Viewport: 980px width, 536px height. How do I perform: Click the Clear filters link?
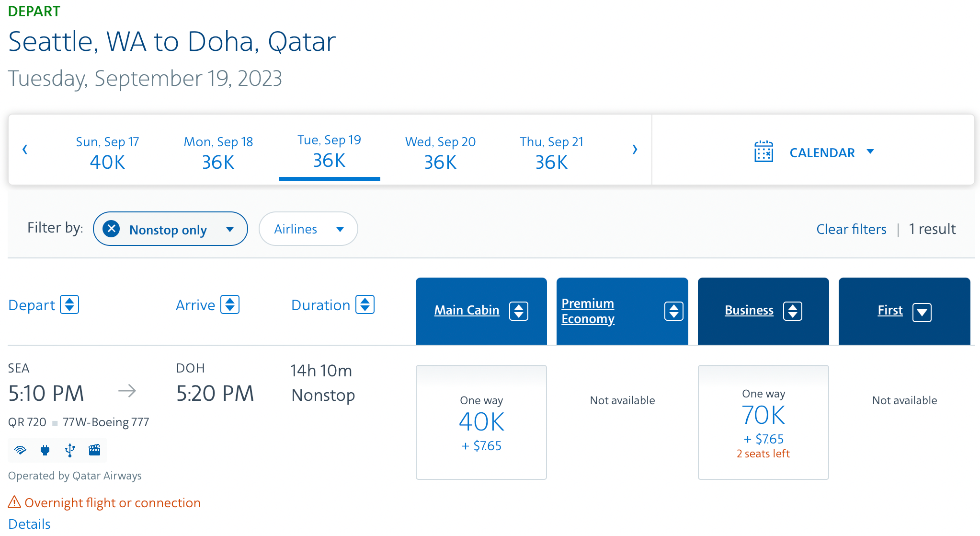[x=851, y=229]
